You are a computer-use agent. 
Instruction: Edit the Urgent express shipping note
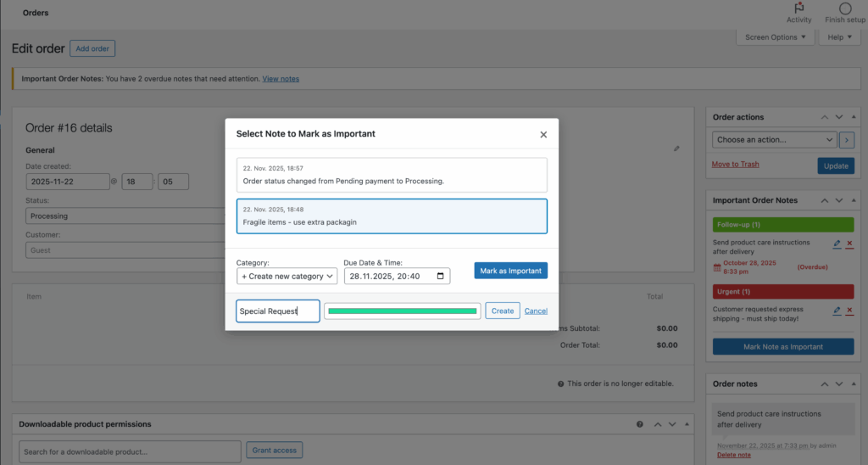[837, 311]
